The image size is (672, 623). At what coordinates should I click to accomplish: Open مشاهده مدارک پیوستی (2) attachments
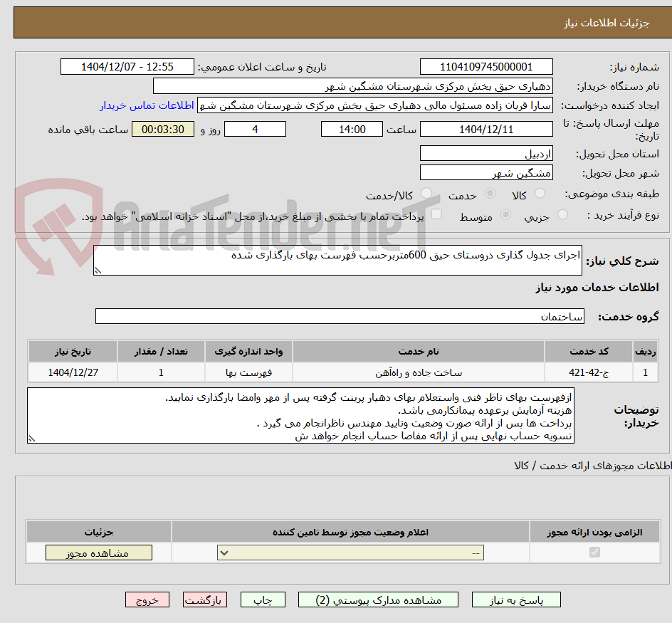pyautogui.click(x=378, y=600)
